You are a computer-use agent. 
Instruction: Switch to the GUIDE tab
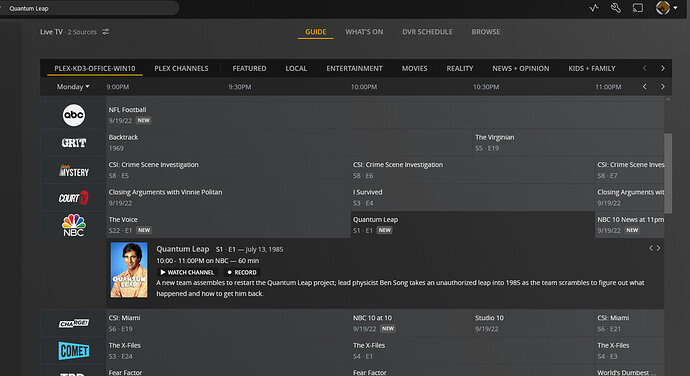pos(316,32)
